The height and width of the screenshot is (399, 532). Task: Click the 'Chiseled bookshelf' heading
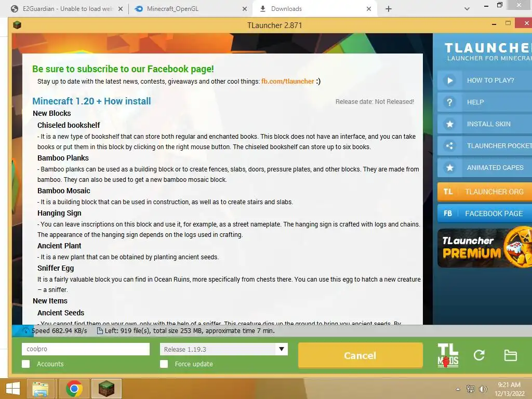tap(69, 125)
